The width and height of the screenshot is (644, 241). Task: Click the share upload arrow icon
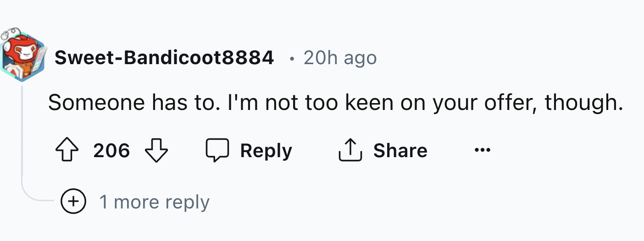tap(350, 151)
